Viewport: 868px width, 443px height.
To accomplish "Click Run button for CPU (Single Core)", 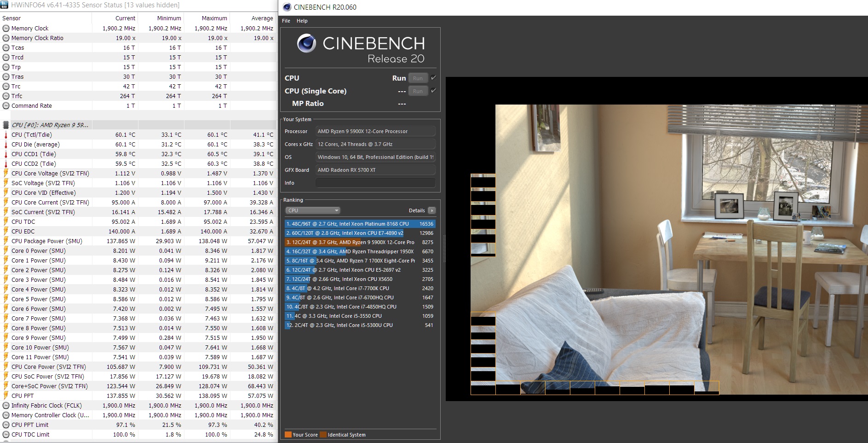I will [418, 91].
